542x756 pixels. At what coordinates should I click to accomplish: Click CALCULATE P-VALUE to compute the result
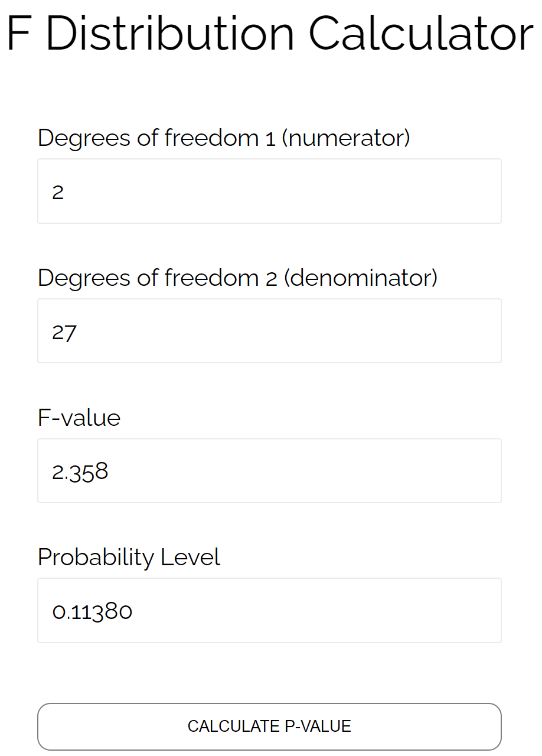click(269, 726)
